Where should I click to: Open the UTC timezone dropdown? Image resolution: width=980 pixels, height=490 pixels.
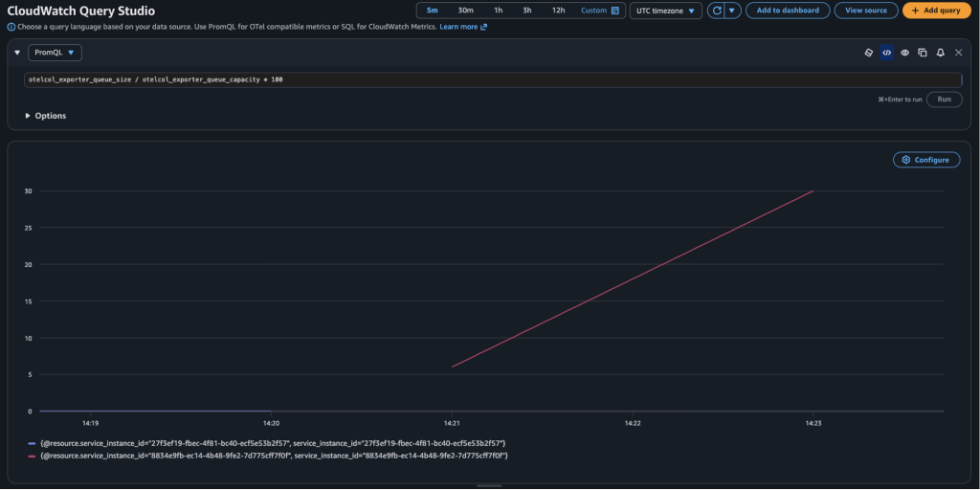tap(666, 11)
